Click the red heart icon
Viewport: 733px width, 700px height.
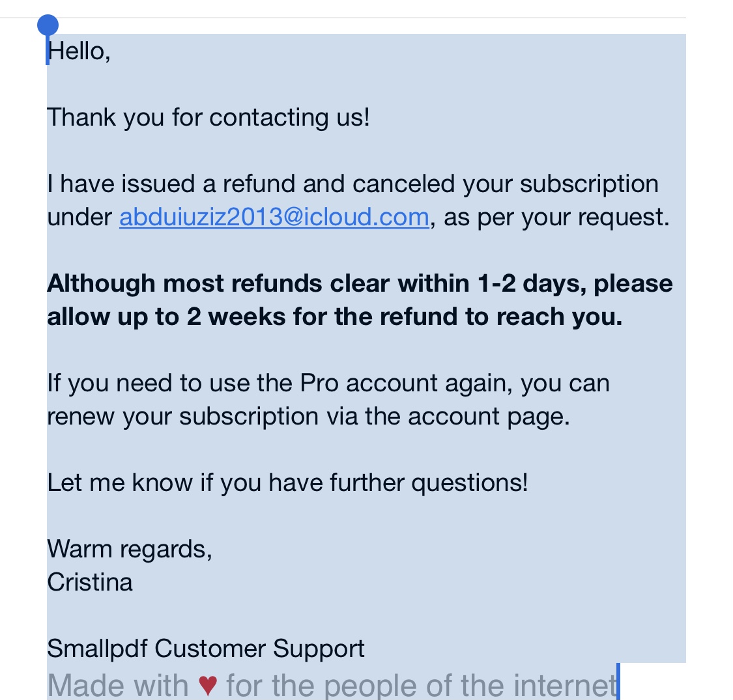[x=208, y=686]
